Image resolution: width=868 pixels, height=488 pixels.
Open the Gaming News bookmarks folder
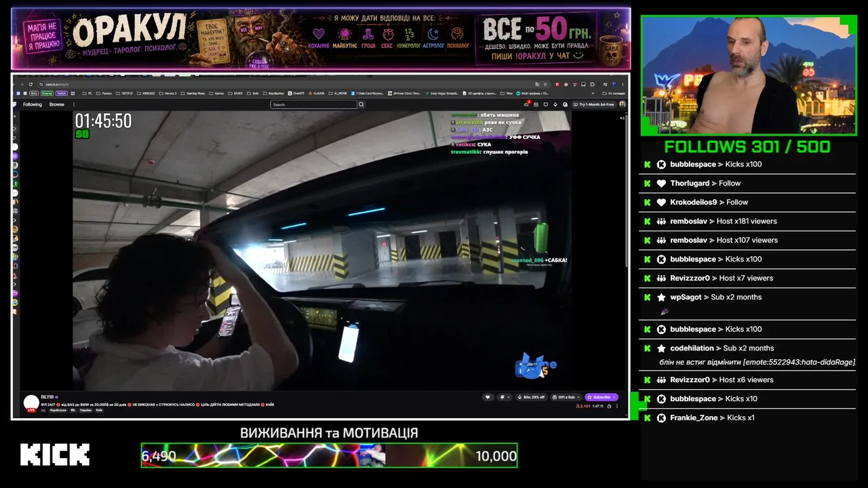point(193,93)
